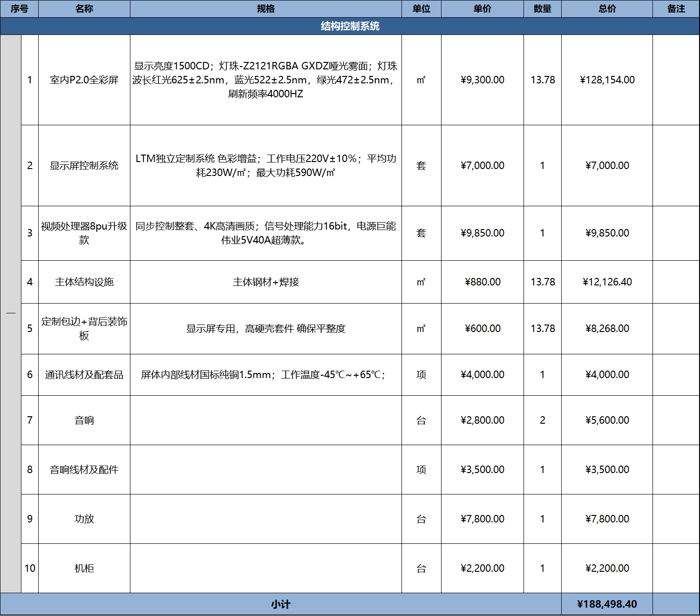This screenshot has width=700, height=616.
Task: Select the 单位 column header
Action: click(x=421, y=9)
